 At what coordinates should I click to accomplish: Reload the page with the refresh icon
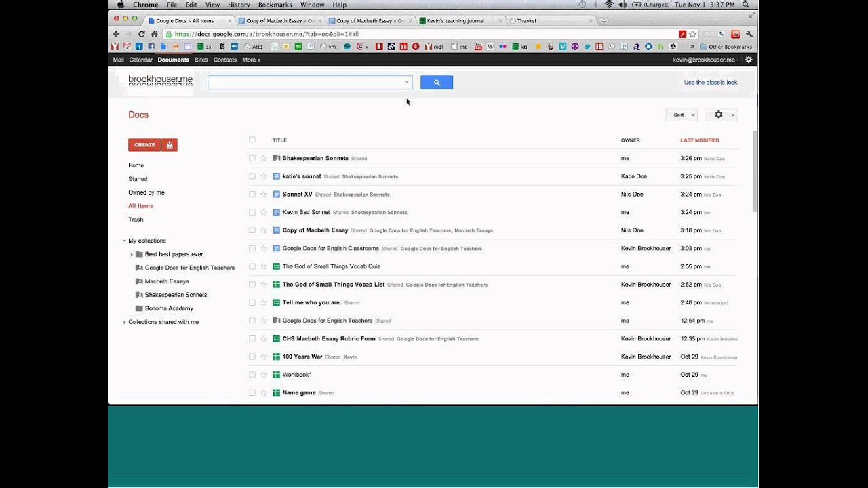click(x=142, y=34)
